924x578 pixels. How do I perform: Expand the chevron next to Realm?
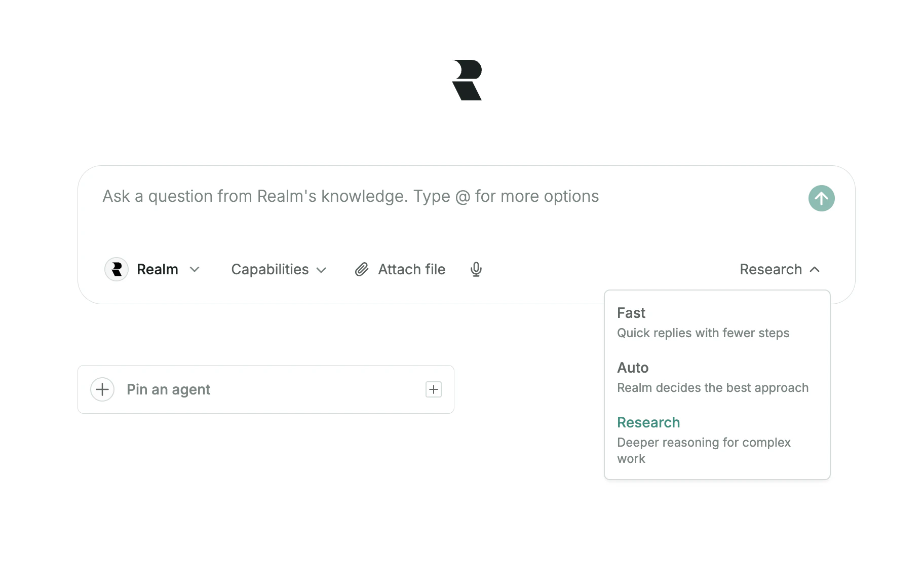[x=195, y=269]
